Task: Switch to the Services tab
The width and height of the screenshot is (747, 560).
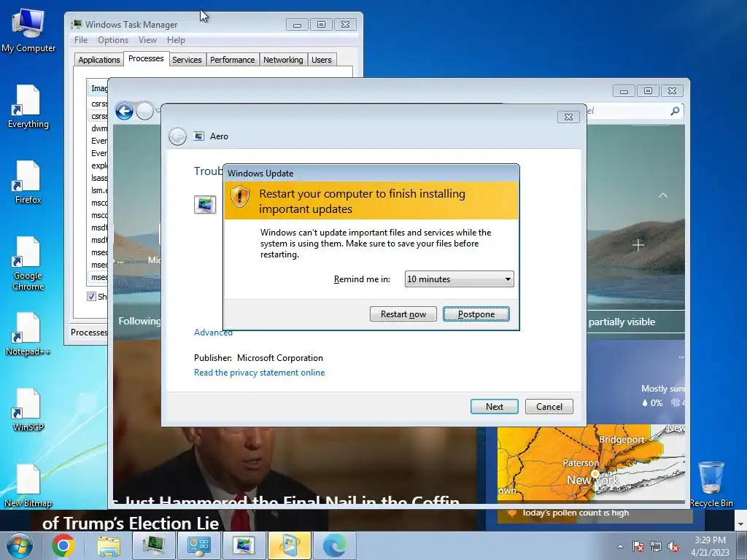Action: tap(187, 60)
